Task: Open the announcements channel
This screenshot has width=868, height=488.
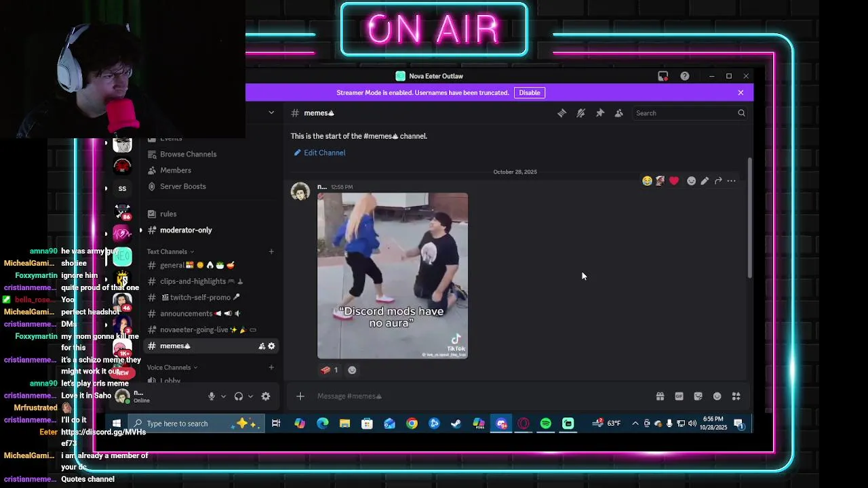Action: click(212, 314)
